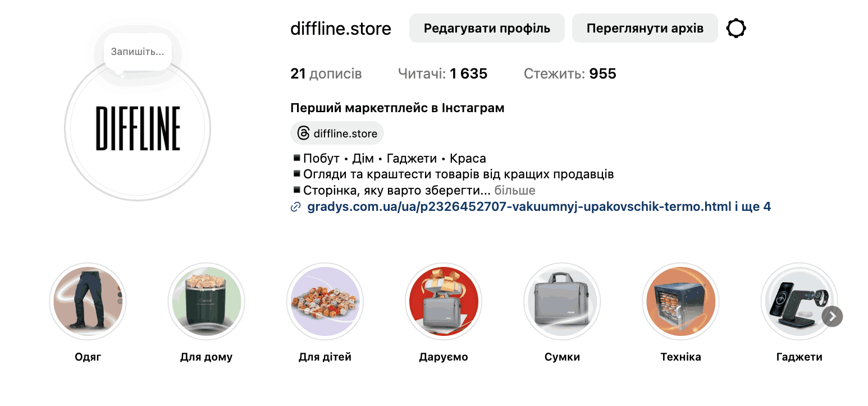The height and width of the screenshot is (406, 868).
Task: Click the 21 дописів count
Action: coord(326,74)
